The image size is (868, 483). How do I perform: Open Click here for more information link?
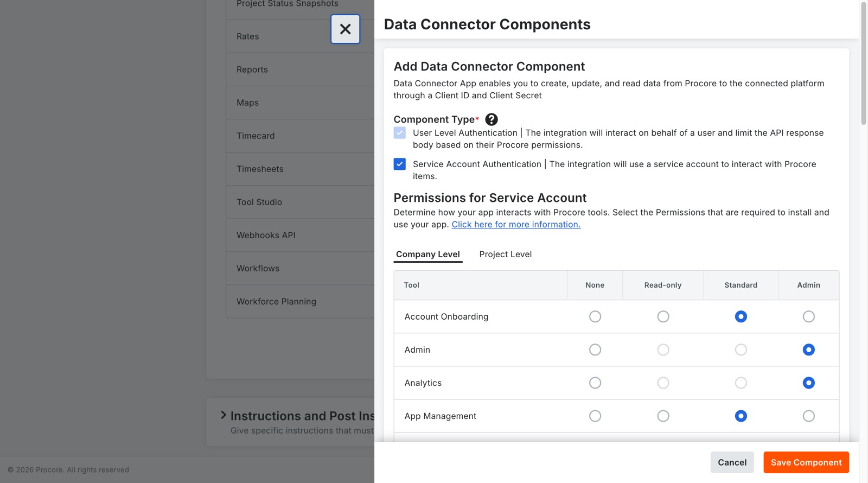click(x=516, y=225)
